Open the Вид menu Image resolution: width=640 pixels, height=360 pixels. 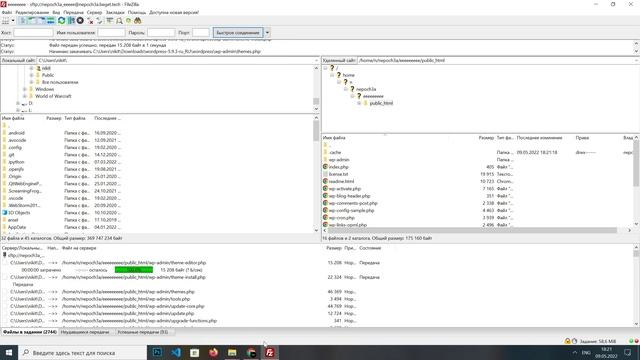tap(56, 12)
